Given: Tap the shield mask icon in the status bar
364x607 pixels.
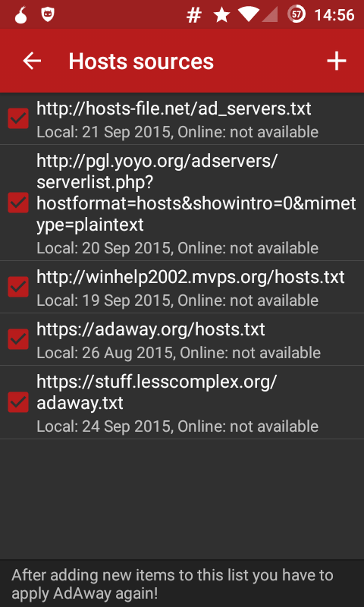Looking at the screenshot, I should 48,14.
